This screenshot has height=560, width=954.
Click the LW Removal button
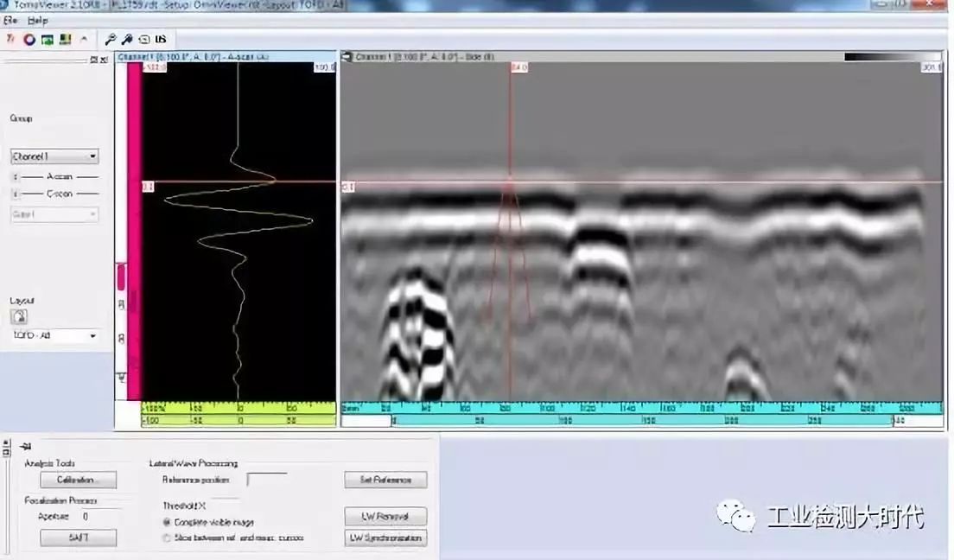(x=385, y=516)
